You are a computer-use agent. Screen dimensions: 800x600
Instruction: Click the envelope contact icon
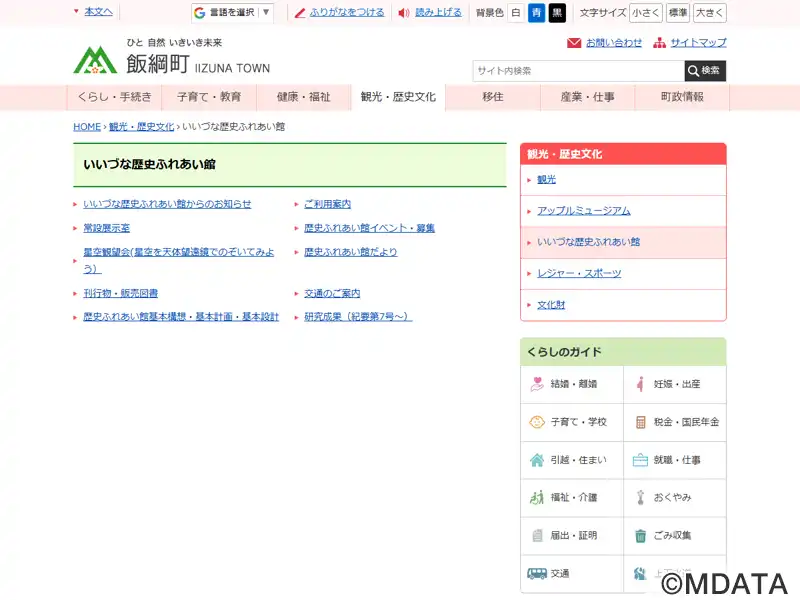574,43
